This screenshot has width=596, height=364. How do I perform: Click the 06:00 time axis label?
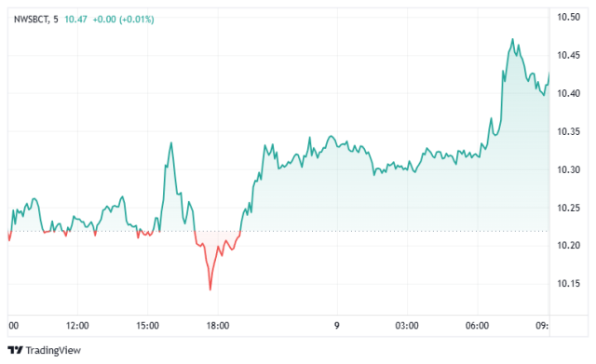click(478, 326)
